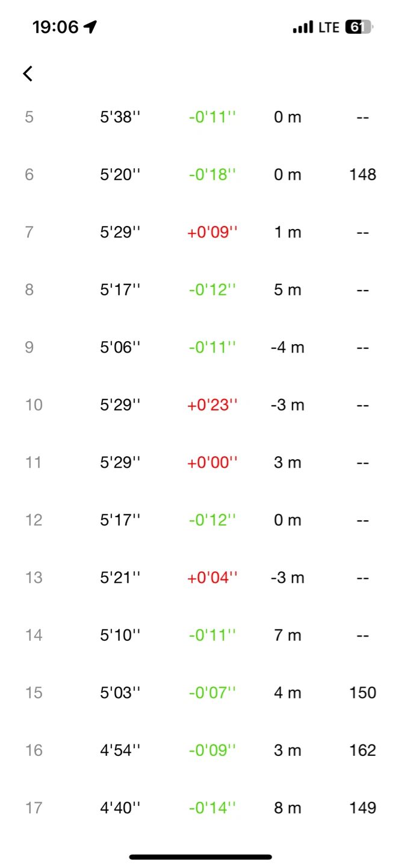Image resolution: width=401 pixels, height=868 pixels.
Task: Tap the home indicator bar
Action: point(200,857)
